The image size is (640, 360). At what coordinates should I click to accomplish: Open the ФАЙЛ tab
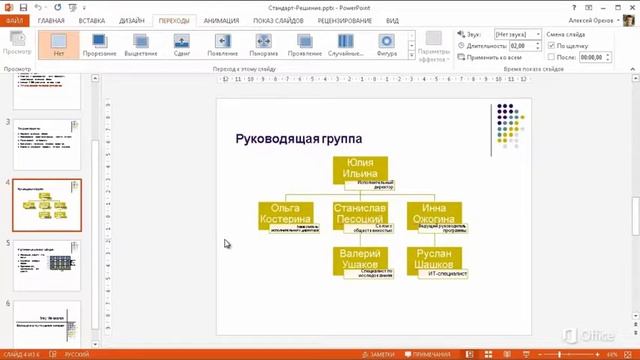(15, 20)
